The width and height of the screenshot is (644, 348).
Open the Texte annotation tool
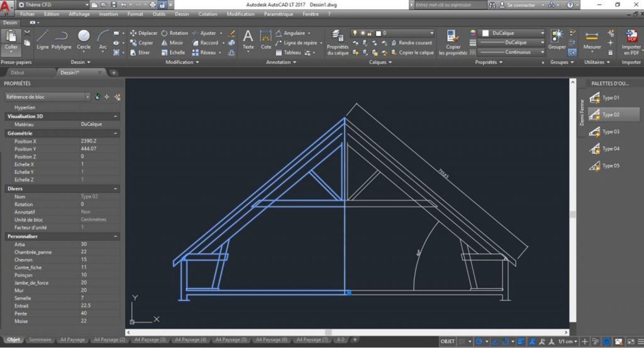tap(248, 38)
